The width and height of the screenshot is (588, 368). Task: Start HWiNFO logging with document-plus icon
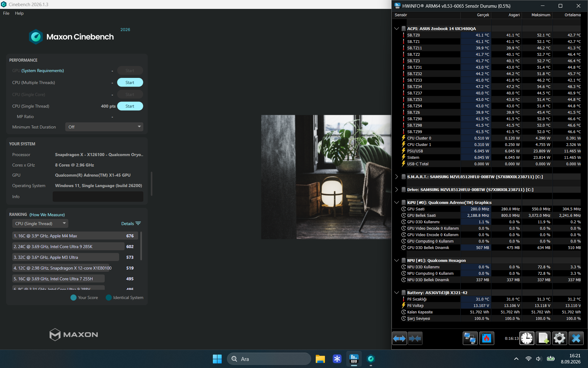point(543,338)
